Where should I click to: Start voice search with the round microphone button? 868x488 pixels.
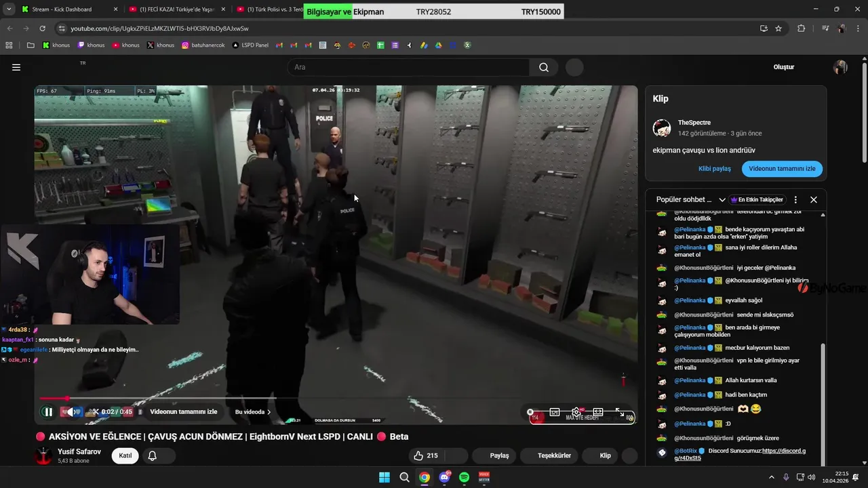pos(574,67)
